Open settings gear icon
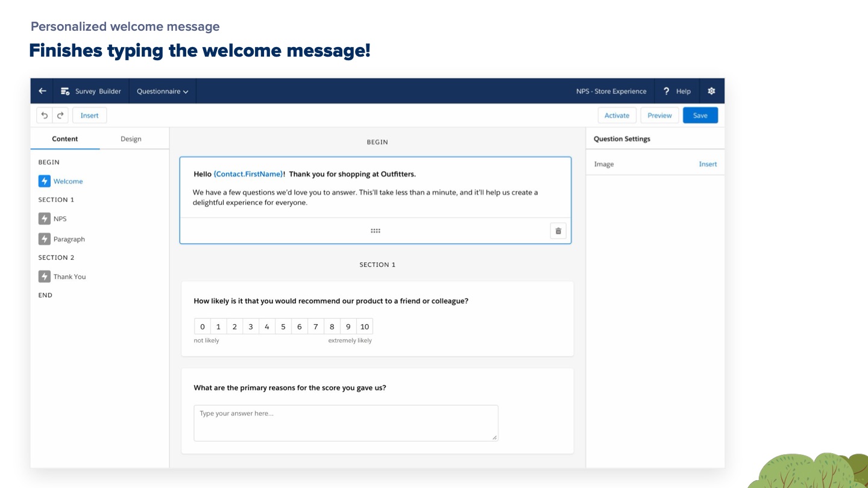 click(x=711, y=91)
